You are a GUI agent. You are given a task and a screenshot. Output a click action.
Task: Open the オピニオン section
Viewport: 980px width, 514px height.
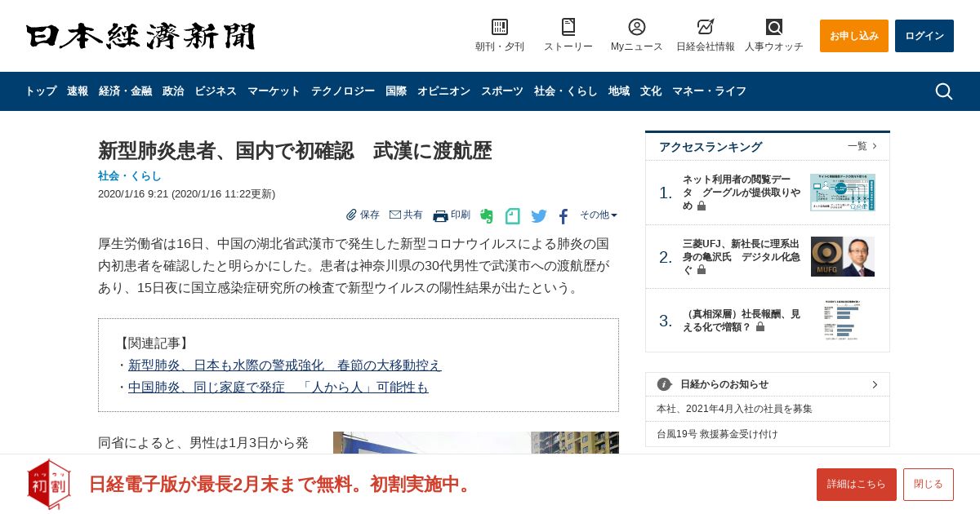point(443,91)
